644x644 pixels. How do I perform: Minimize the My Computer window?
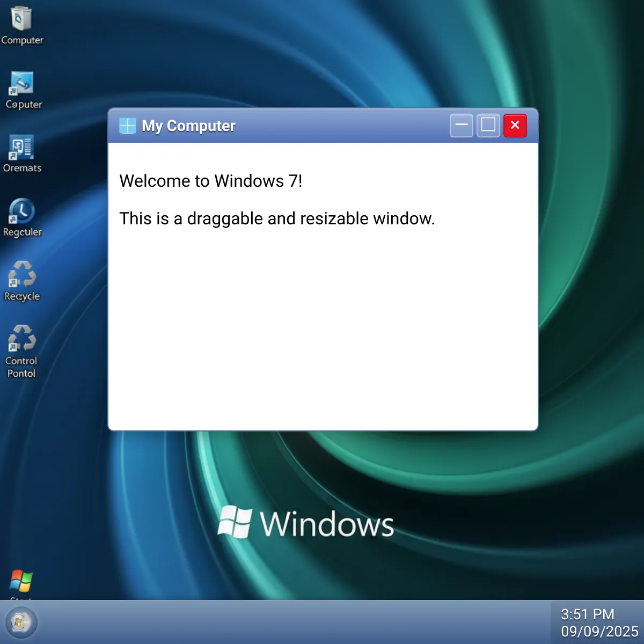[x=462, y=126]
